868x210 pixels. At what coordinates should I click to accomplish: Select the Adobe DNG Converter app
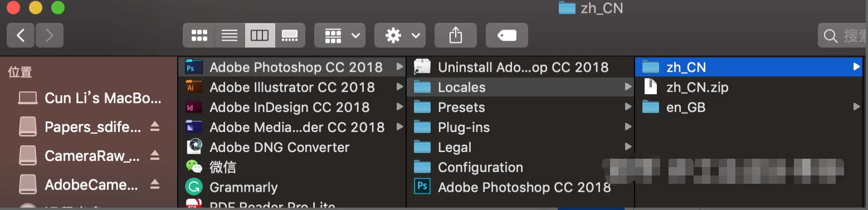click(292, 148)
